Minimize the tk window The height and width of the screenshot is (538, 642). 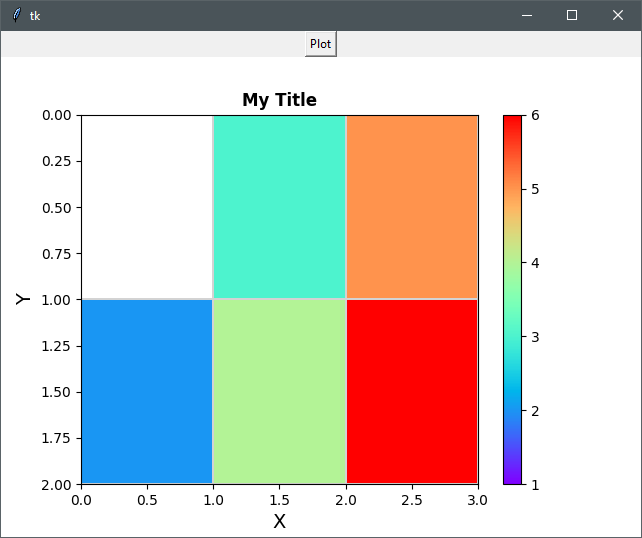tap(527, 15)
